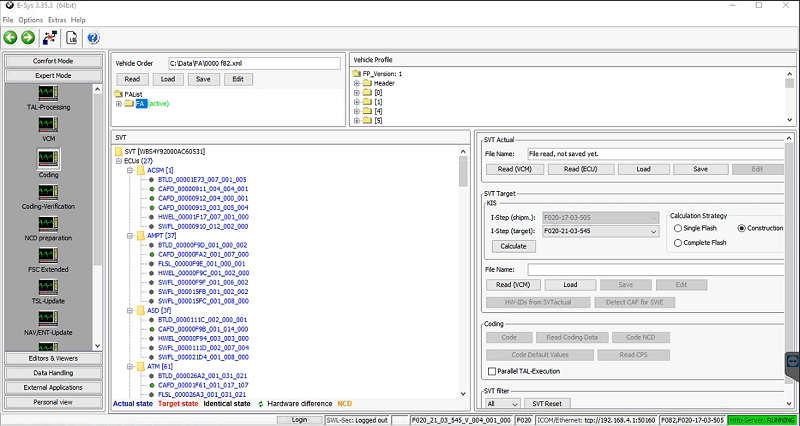Open the I-Step (target) dropdown
The width and height of the screenshot is (800, 426).
pos(654,231)
